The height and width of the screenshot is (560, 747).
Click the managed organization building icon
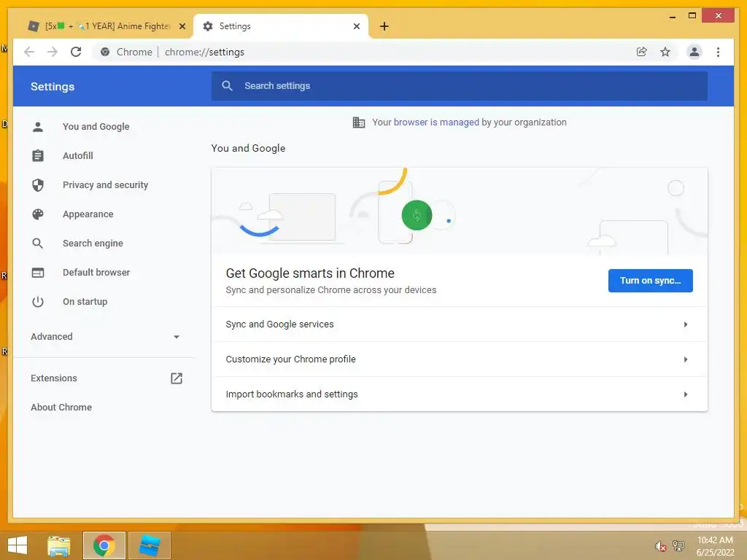pos(358,122)
